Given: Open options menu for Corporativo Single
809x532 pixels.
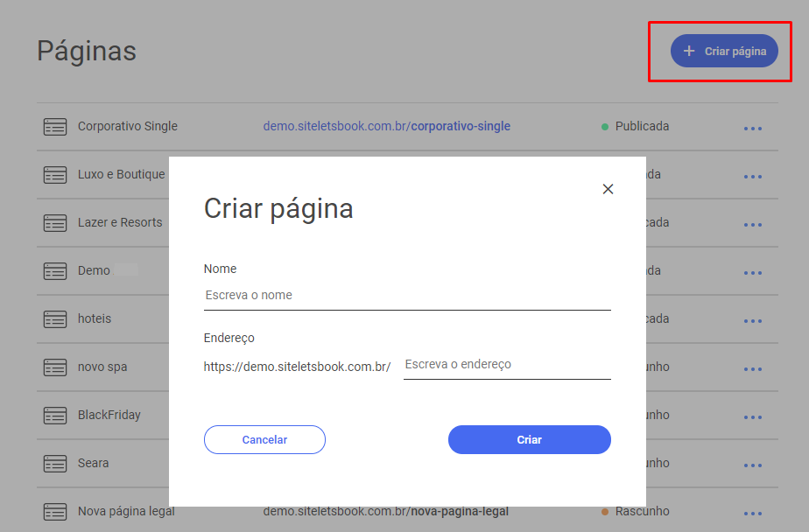Looking at the screenshot, I should [752, 129].
